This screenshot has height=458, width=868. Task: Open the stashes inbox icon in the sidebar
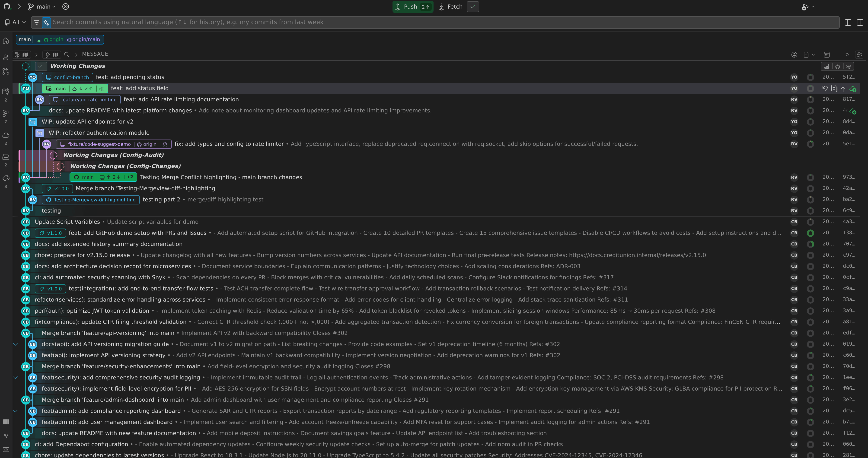tap(6, 157)
